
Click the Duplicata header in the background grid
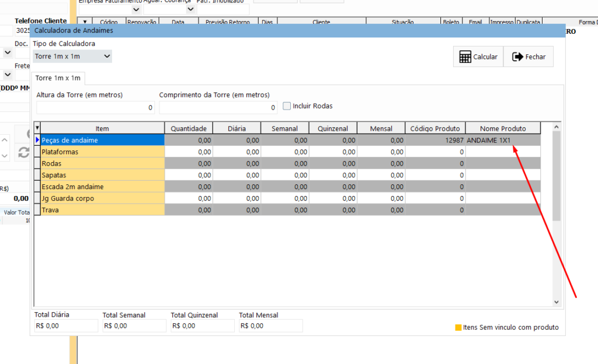[528, 22]
